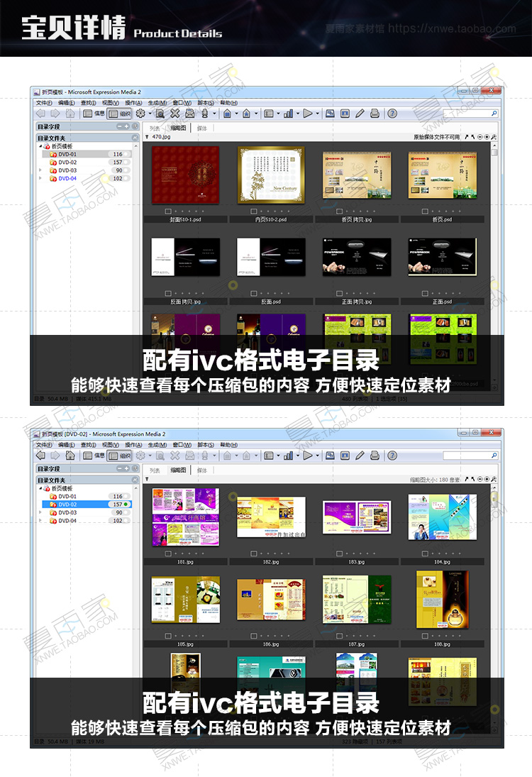The height and width of the screenshot is (777, 532).
Task: Collapse 折页模板 folder tree in the DVD-02 window
Action: [40, 488]
